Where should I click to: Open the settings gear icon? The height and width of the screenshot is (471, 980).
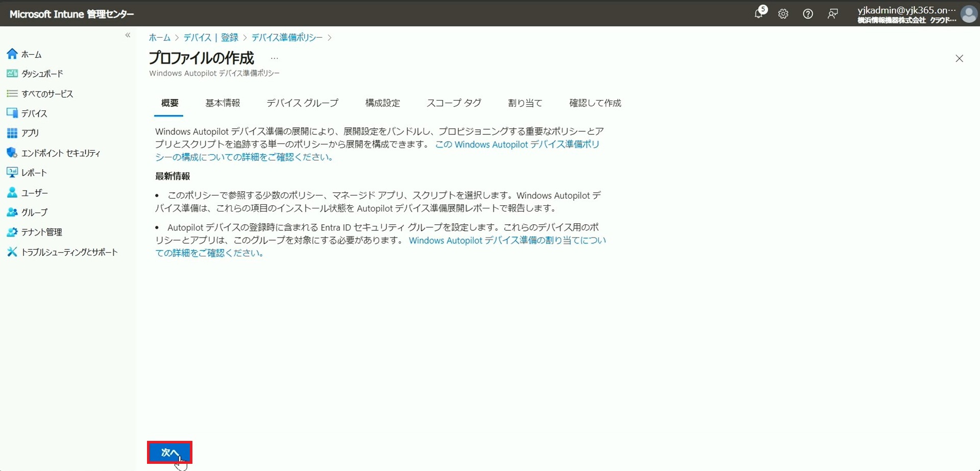(x=783, y=14)
